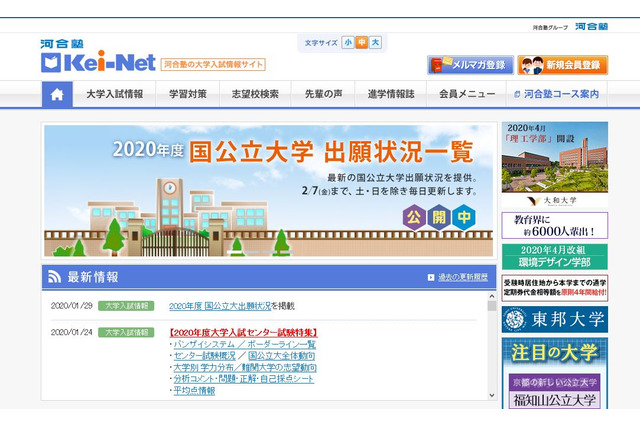This screenshot has width=640, height=426.
Task: Open the 学習対策 menu
Action: pyautogui.click(x=188, y=94)
